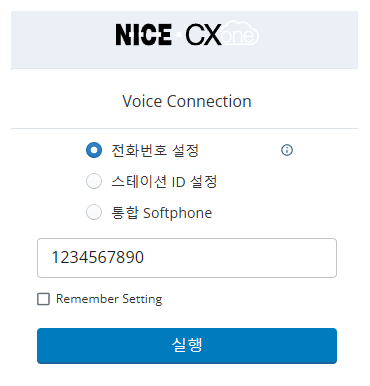Viewport: 370px width, 386px height.
Task: Click the Remember Setting label text
Action: (109, 299)
